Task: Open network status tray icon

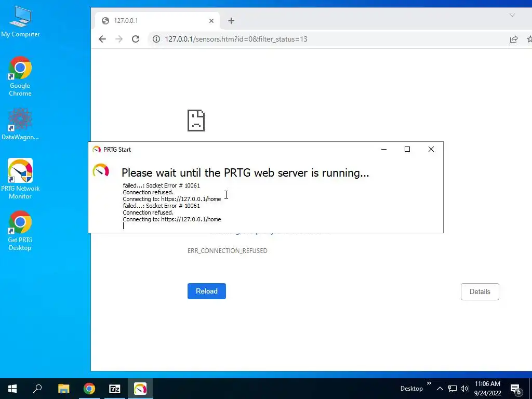Action: pos(453,389)
